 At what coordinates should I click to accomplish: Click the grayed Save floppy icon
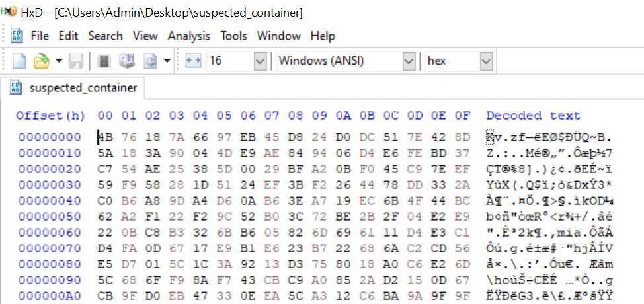pyautogui.click(x=76, y=61)
